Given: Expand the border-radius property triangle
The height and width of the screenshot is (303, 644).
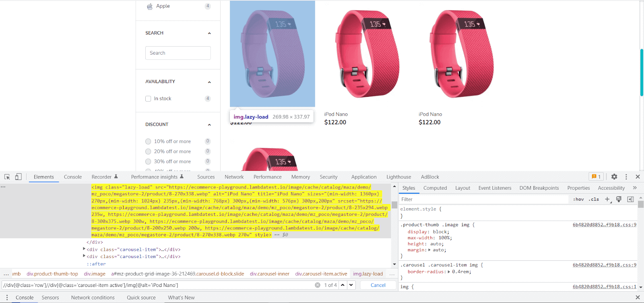Looking at the screenshot, I should (x=449, y=272).
